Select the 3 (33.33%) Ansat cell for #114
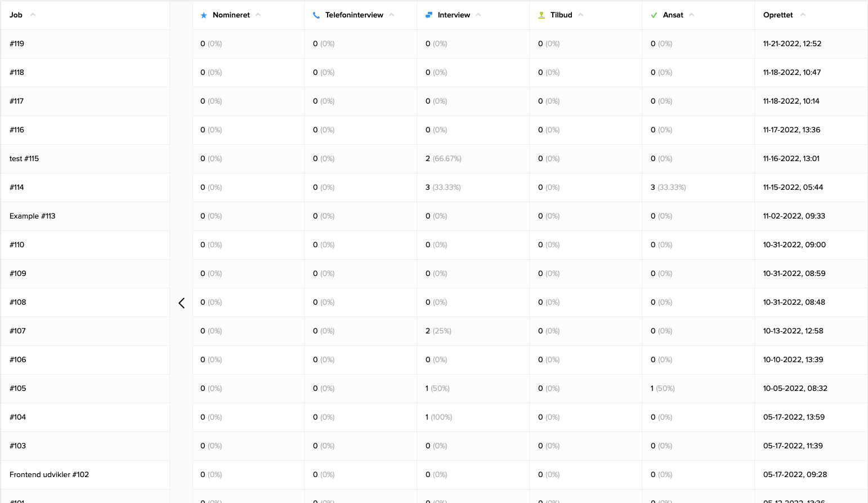 [x=668, y=187]
